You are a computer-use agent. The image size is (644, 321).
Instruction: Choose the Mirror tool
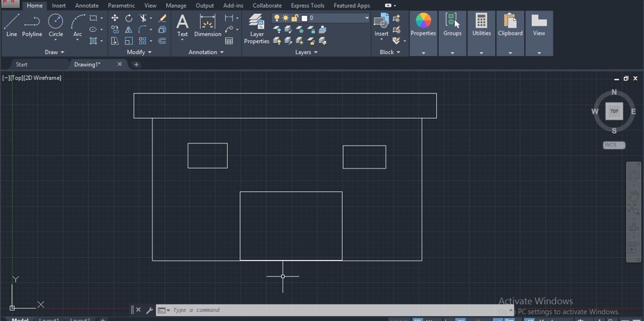[x=129, y=30]
